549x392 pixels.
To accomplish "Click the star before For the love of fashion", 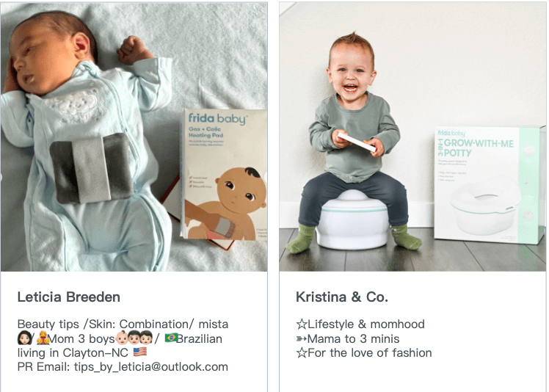I will (x=302, y=353).
